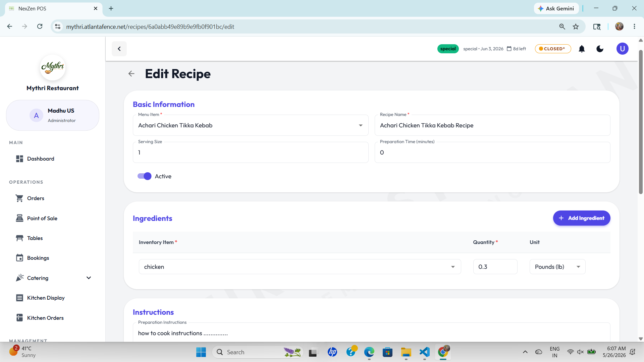Viewport: 644px width, 362px height.
Task: Open the Pounds (lb) unit dropdown
Action: pos(557,267)
